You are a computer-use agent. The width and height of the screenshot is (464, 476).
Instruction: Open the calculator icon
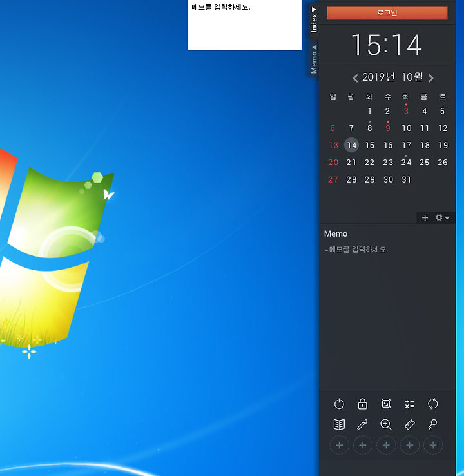pos(409,404)
